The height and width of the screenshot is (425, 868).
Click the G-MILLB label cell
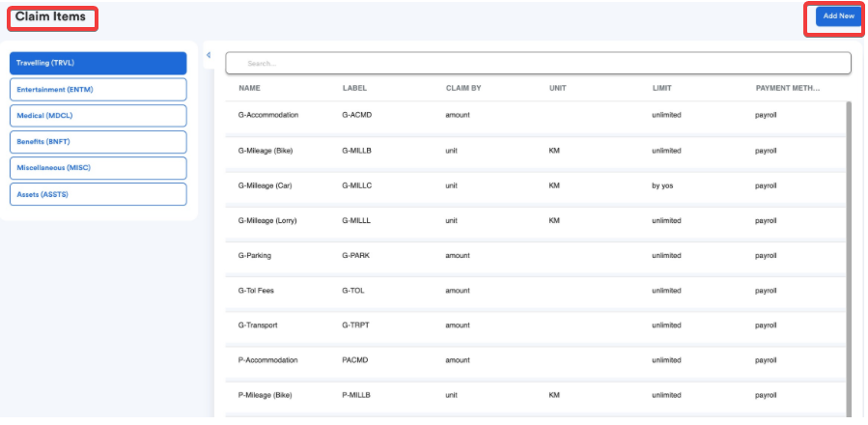356,151
